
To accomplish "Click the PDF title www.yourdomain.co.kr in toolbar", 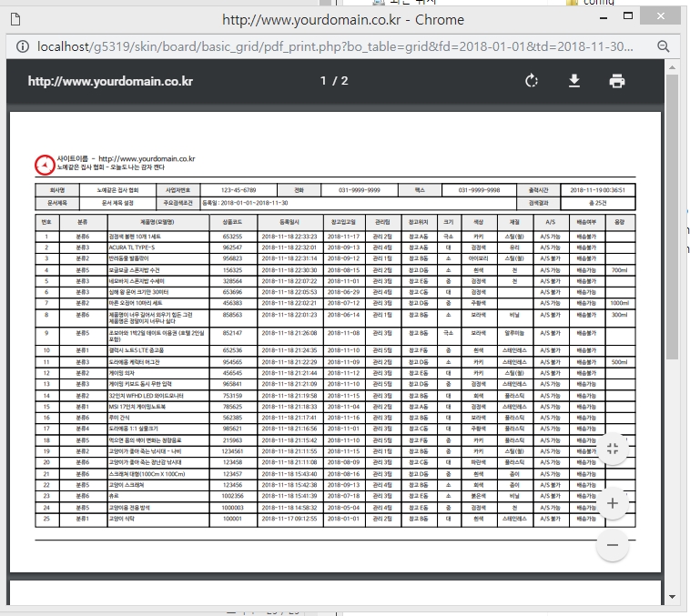I will 110,81.
